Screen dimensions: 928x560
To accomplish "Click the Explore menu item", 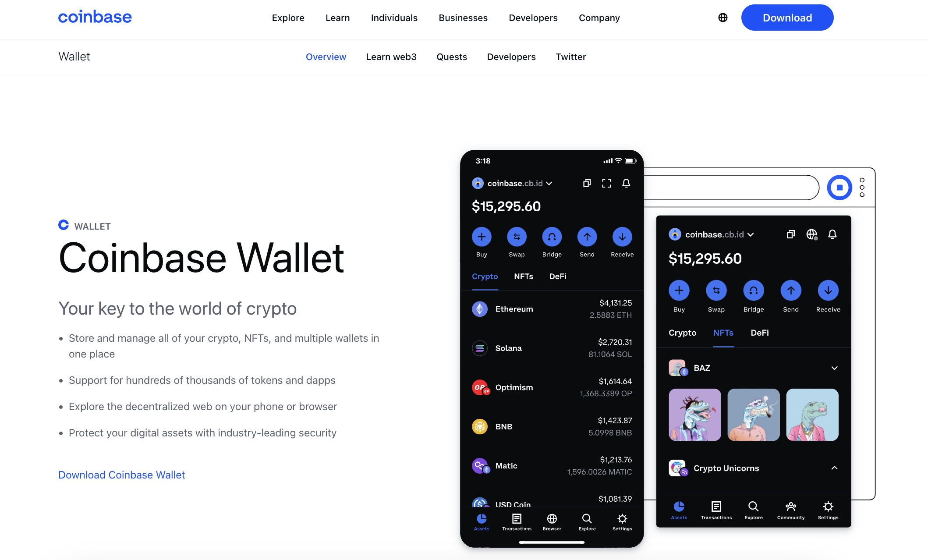I will click(288, 18).
